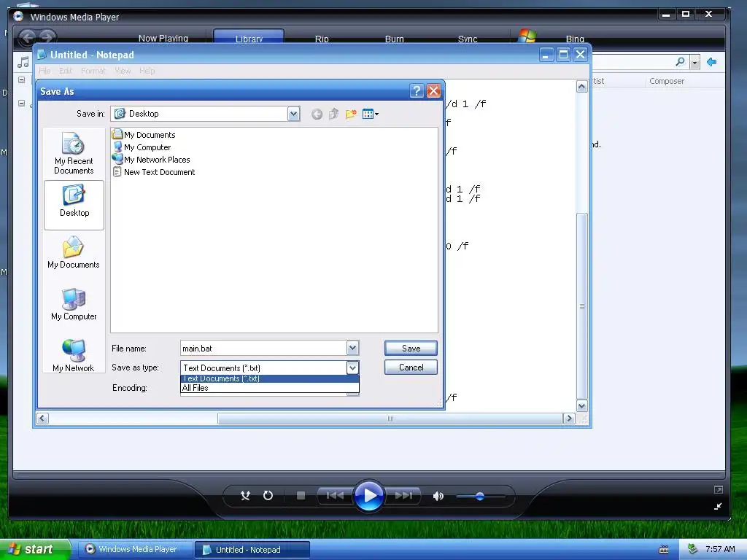Toggle repeat in Media Player
Viewport: 747px width, 560px height.
click(268, 496)
